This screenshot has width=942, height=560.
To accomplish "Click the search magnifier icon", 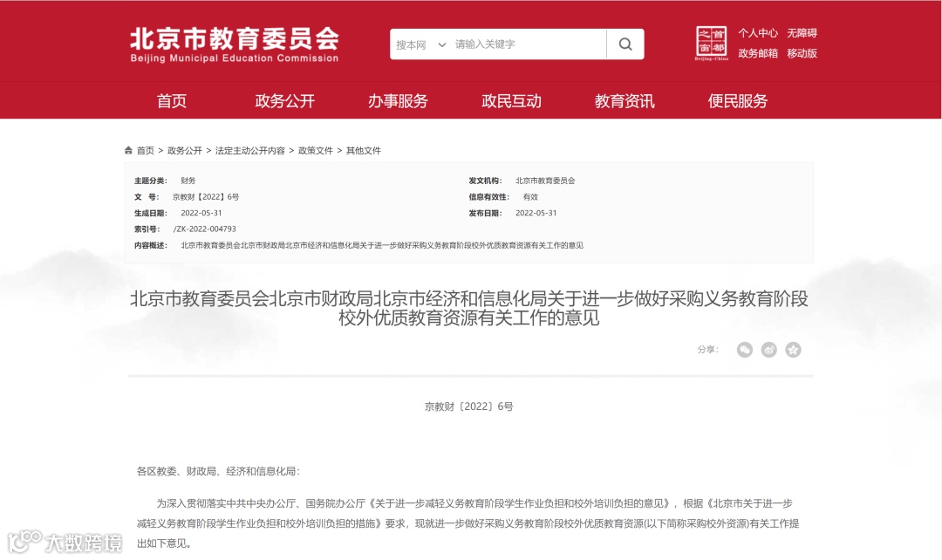I will 625,44.
